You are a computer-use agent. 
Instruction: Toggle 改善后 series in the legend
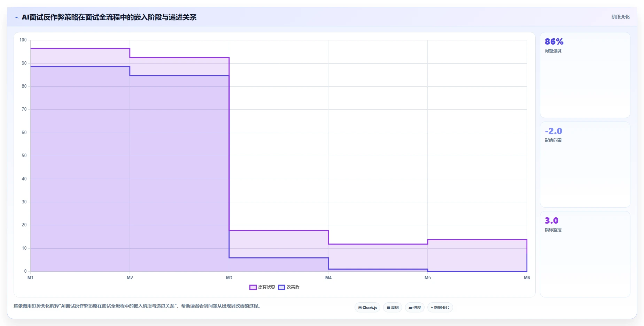(x=289, y=287)
